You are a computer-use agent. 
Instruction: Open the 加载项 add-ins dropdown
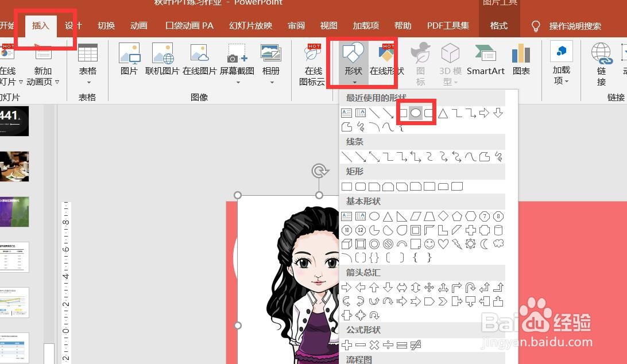561,63
